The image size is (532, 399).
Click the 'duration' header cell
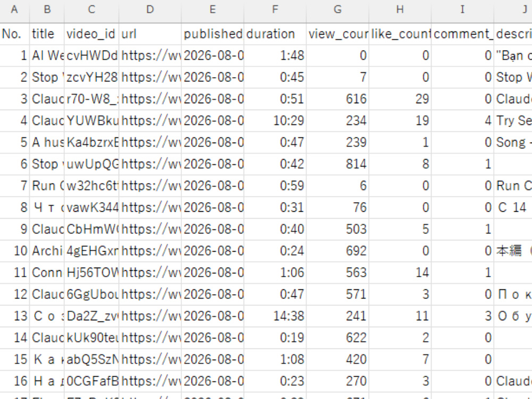pos(275,34)
